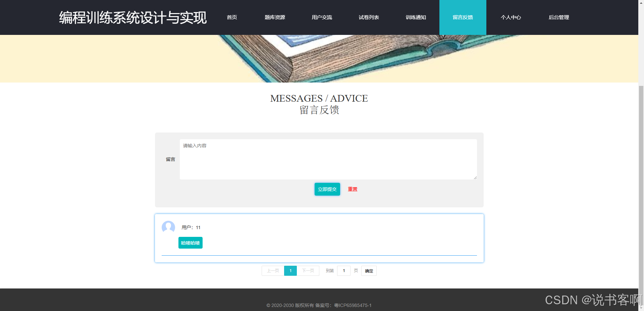Click the 留言反馈 Chinese heading
The image size is (644, 311).
319,110
